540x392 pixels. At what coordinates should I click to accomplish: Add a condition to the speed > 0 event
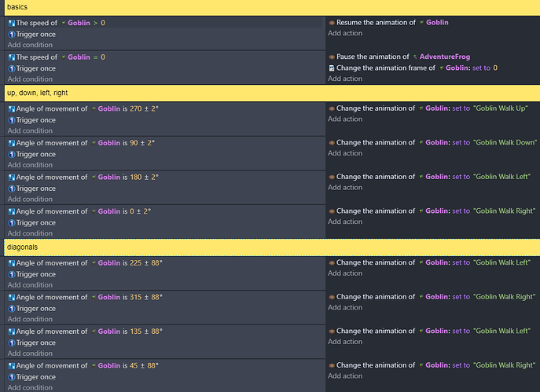click(x=31, y=45)
